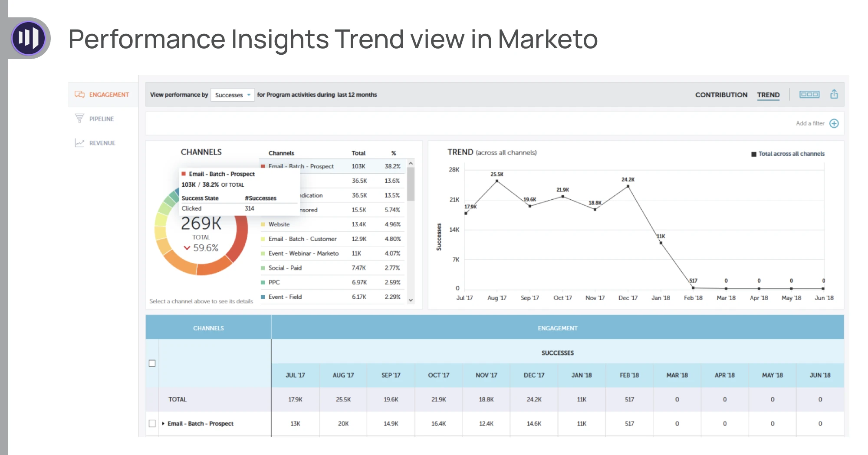Tick the select-all channels checkbox
868x455 pixels.
click(x=152, y=363)
